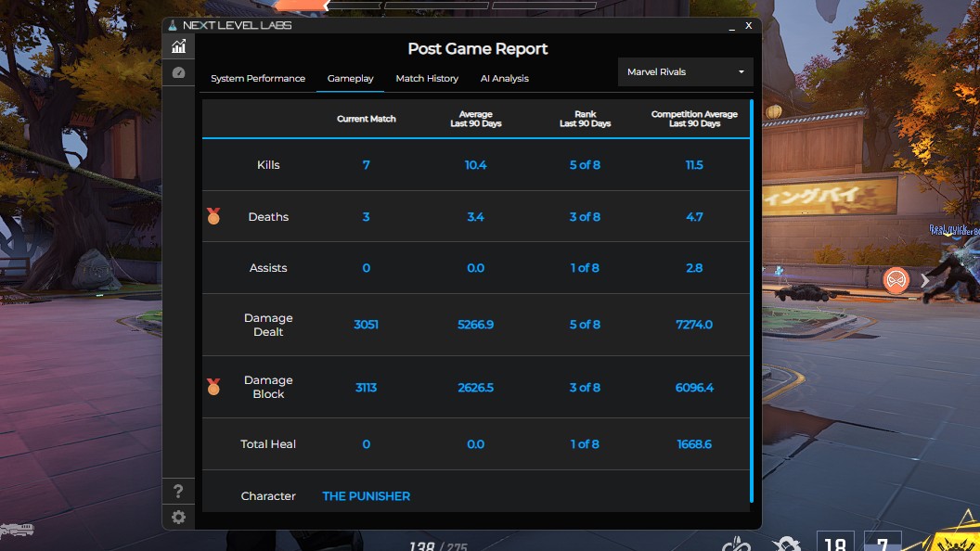Open the speedometer gauge sidebar icon
Viewport: 980px width, 551px height.
[x=179, y=72]
